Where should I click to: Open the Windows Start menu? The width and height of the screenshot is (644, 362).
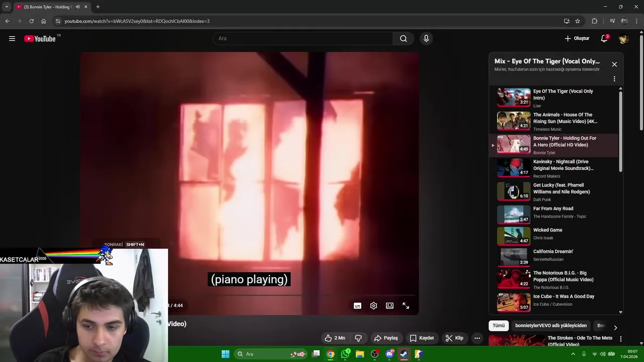pos(225,354)
